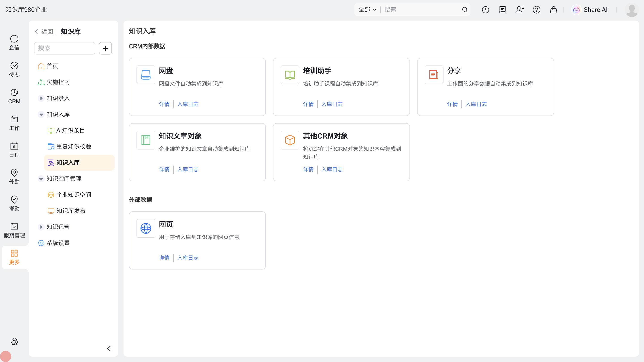Open settings gear at bottom left
644x362 pixels.
[14, 341]
